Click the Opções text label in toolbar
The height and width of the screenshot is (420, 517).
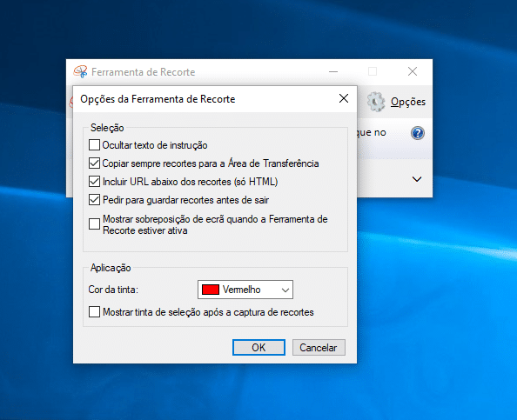tap(408, 102)
